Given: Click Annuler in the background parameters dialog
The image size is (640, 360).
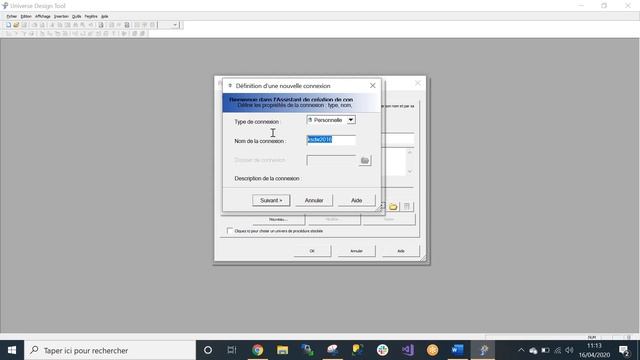Looking at the screenshot, I should 356,251.
